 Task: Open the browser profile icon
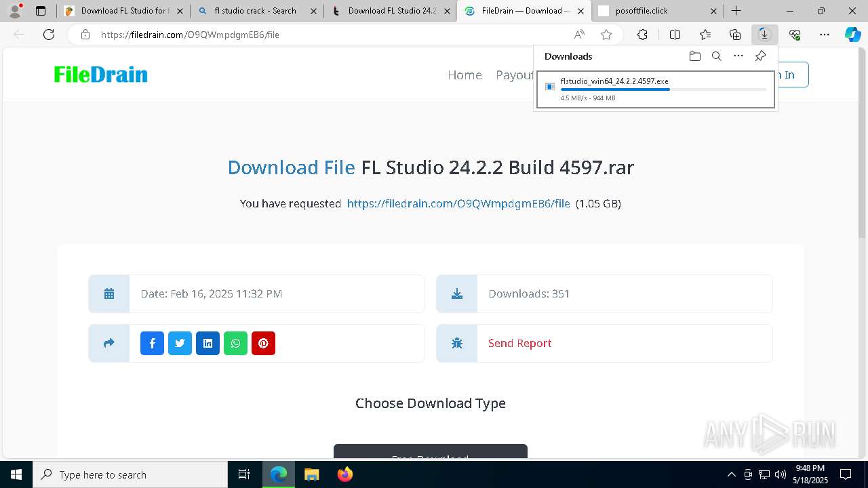click(x=15, y=11)
